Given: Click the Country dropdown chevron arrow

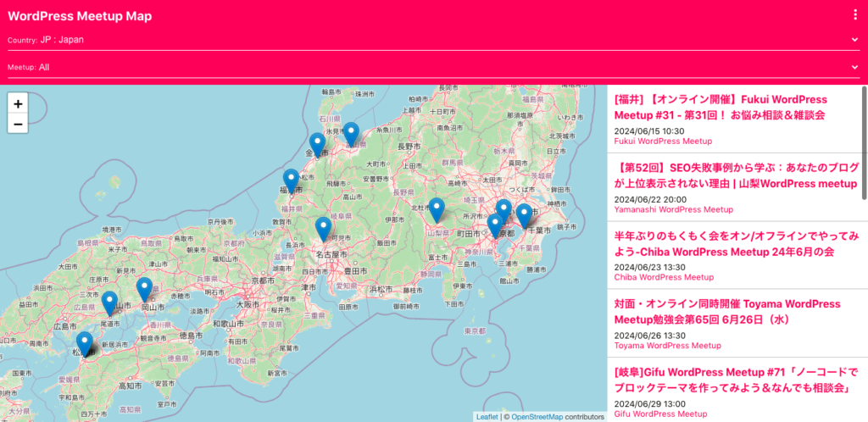Looking at the screenshot, I should click(855, 40).
